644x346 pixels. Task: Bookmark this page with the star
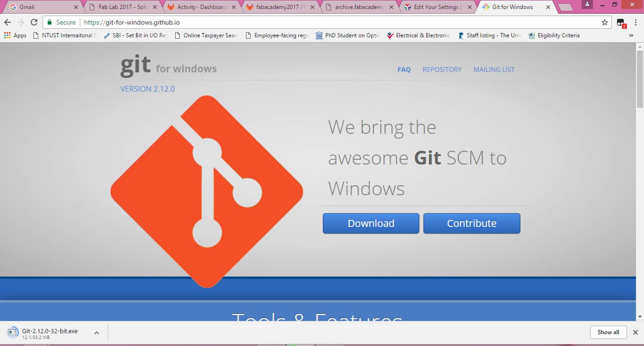tap(605, 22)
